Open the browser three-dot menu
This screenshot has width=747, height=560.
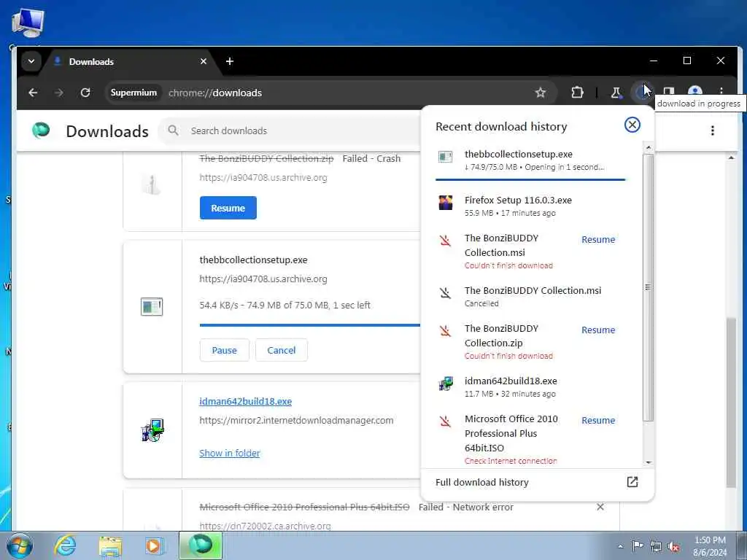721,91
